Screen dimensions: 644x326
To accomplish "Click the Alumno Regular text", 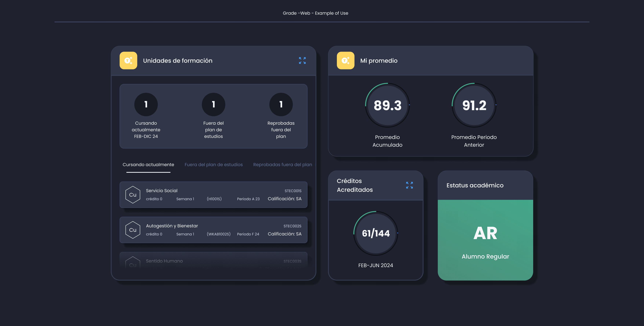I will (x=485, y=257).
